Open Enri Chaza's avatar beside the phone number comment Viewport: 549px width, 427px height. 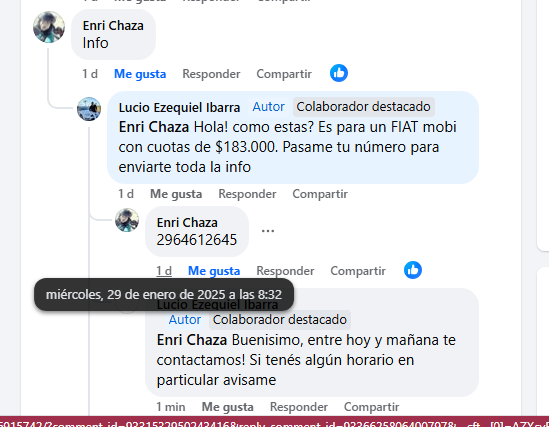point(127,220)
